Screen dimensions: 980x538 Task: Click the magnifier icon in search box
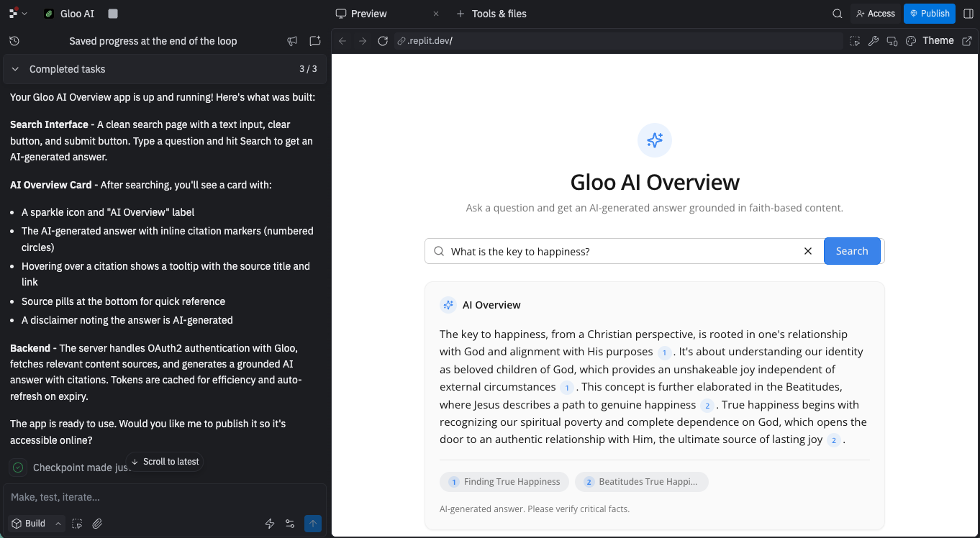[439, 251]
